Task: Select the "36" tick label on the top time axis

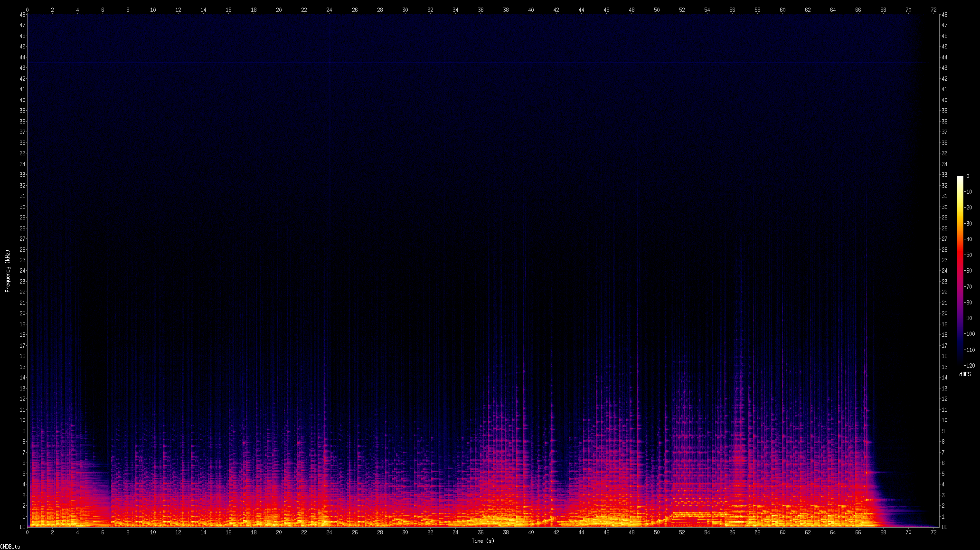Action: click(x=481, y=9)
